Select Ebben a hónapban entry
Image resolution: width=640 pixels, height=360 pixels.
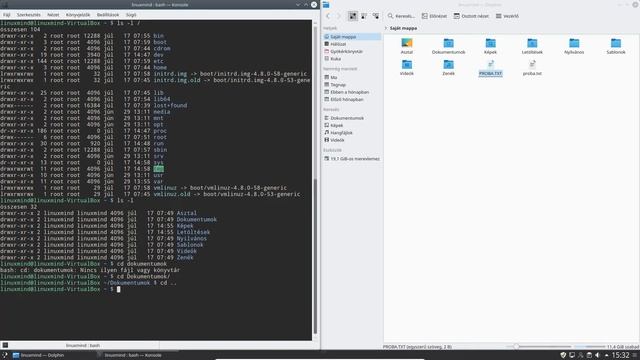coord(352,92)
